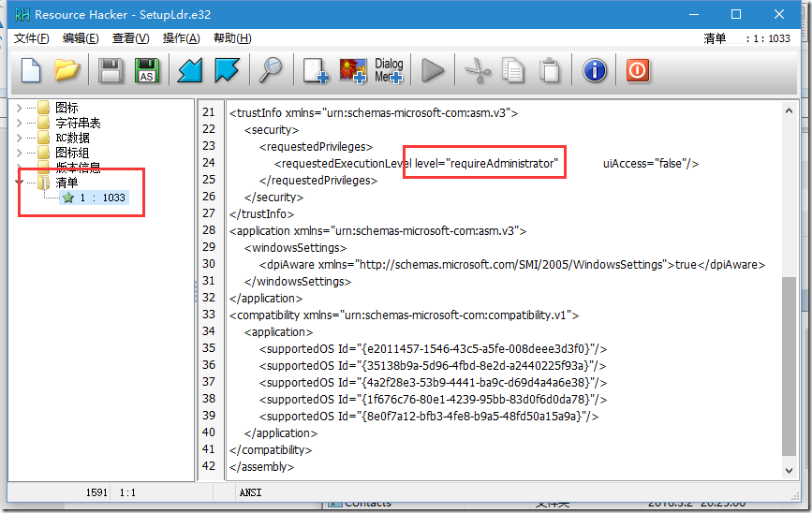Expand the RC数据 tree node
This screenshot has width=812, height=513.
[x=19, y=138]
